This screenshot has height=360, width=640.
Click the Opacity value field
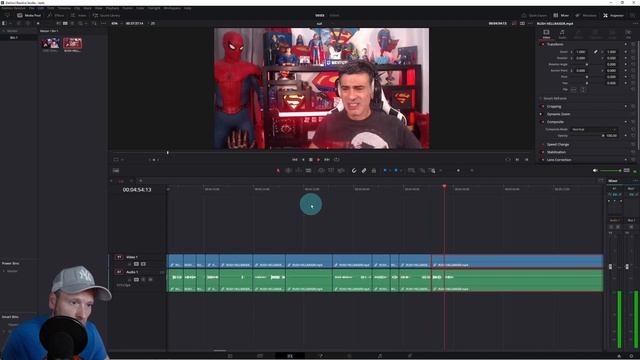[611, 136]
